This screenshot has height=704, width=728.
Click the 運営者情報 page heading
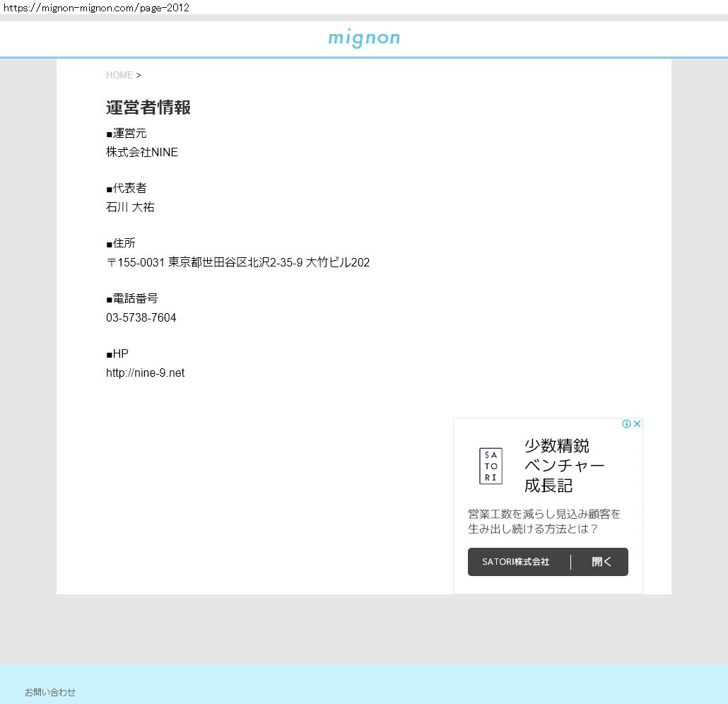point(148,107)
